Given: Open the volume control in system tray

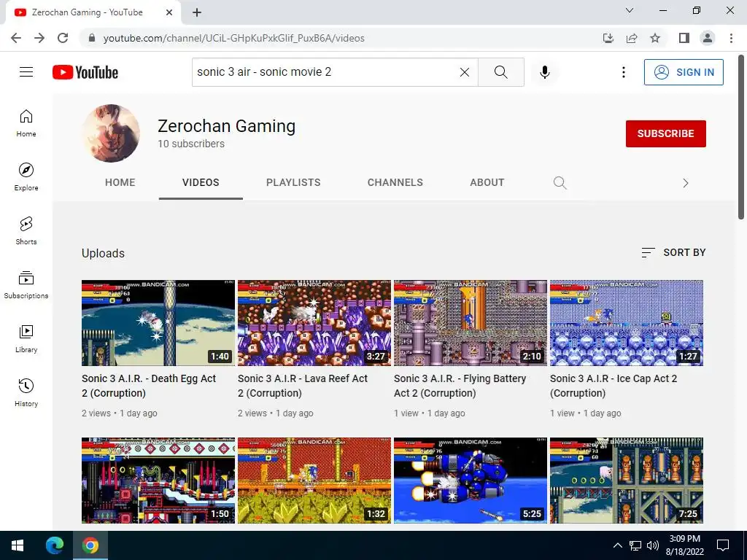Looking at the screenshot, I should [653, 545].
